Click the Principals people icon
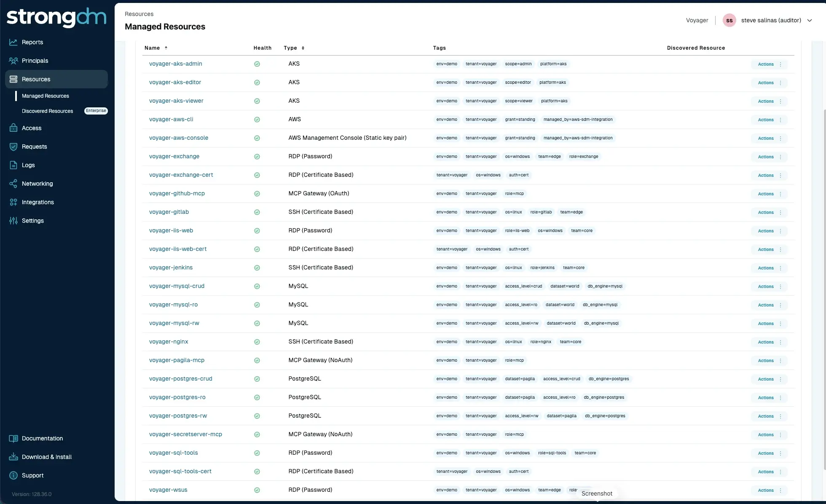Screen dimensions: 826x504 point(13,61)
